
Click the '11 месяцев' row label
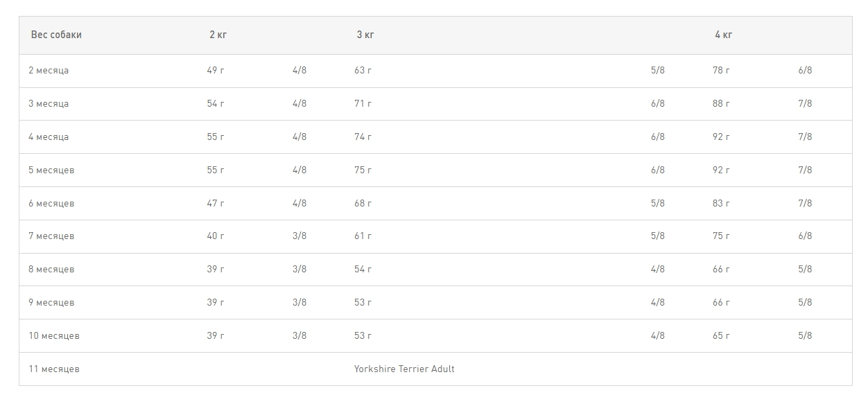coord(54,369)
